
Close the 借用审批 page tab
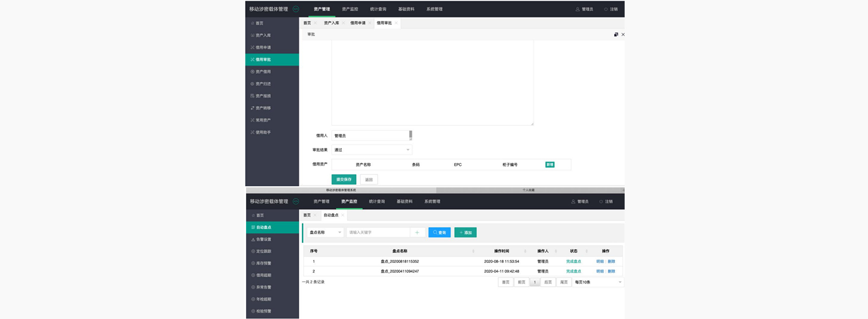point(396,23)
